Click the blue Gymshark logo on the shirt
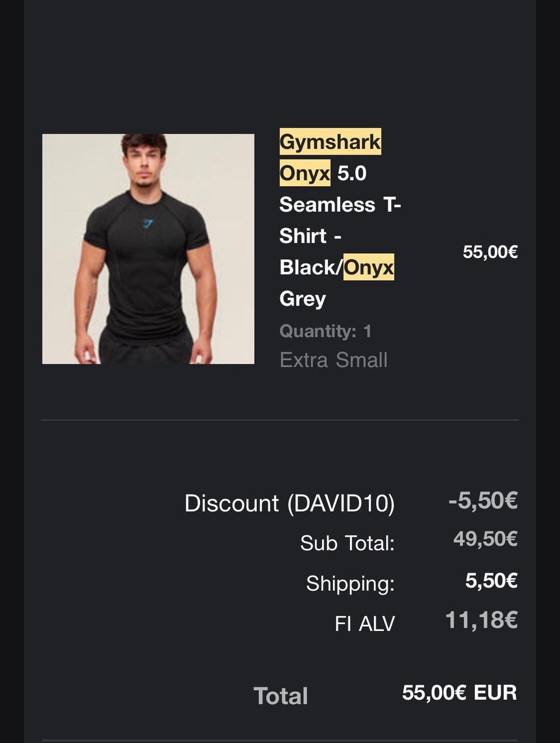 148,222
